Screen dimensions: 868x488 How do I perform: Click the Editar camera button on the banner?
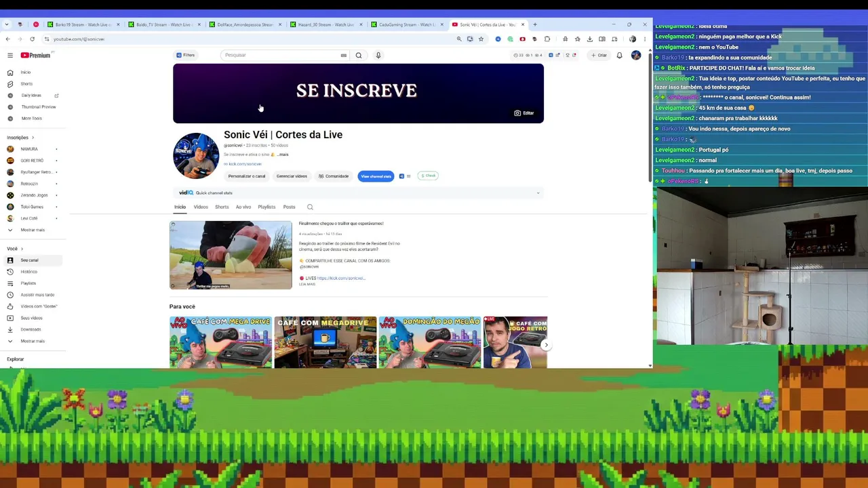pyautogui.click(x=524, y=113)
